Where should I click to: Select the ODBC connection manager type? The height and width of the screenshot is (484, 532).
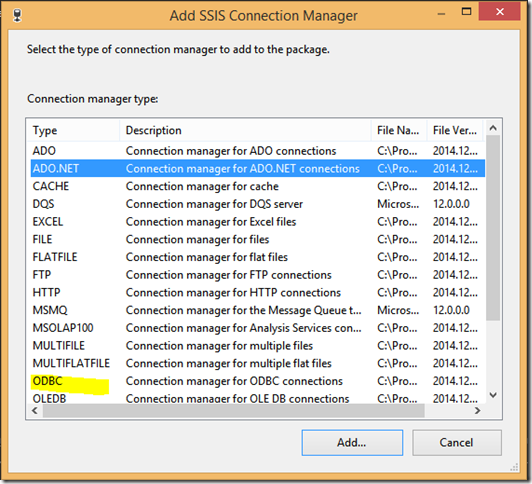click(x=258, y=381)
